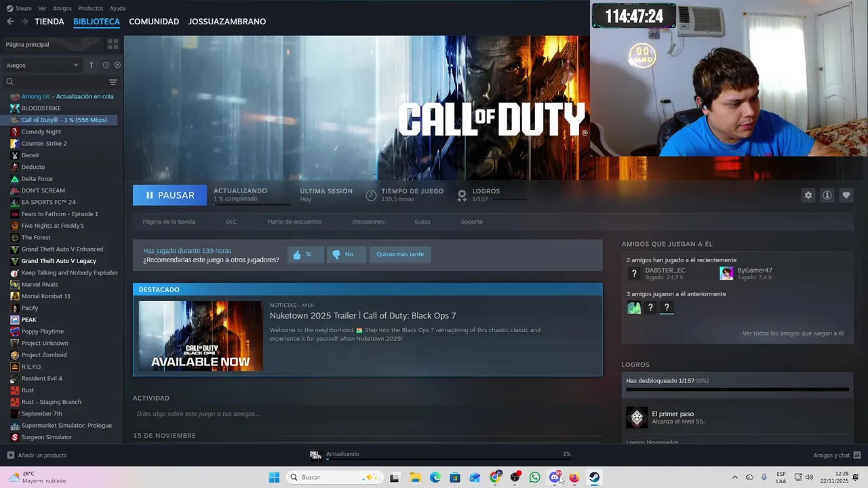Image resolution: width=868 pixels, height=488 pixels.
Task: Open DABSTER_EC friend avatar
Action: coord(634,273)
